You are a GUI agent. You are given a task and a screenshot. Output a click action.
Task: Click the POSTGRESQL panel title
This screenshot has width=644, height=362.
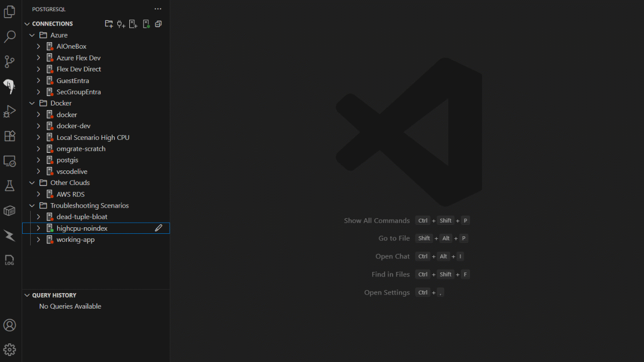[49, 9]
